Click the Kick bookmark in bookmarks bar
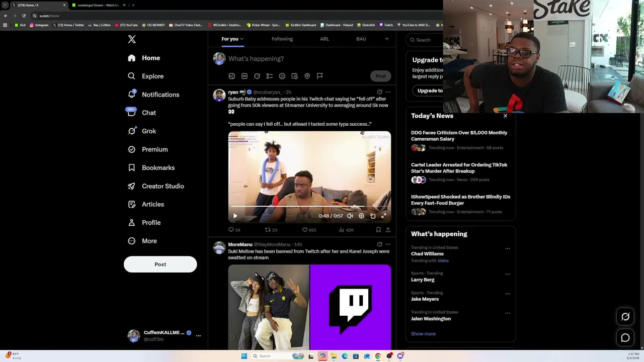 coord(20,25)
